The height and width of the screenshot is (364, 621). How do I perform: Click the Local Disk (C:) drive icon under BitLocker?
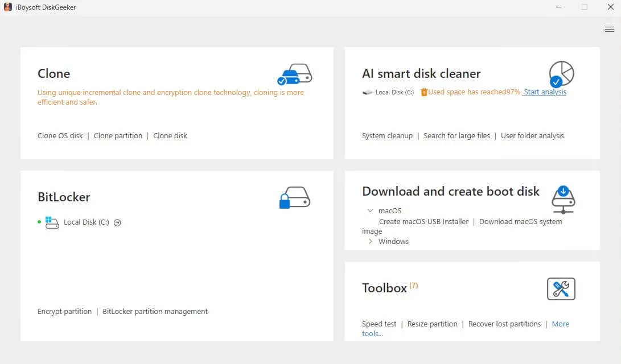tap(51, 222)
